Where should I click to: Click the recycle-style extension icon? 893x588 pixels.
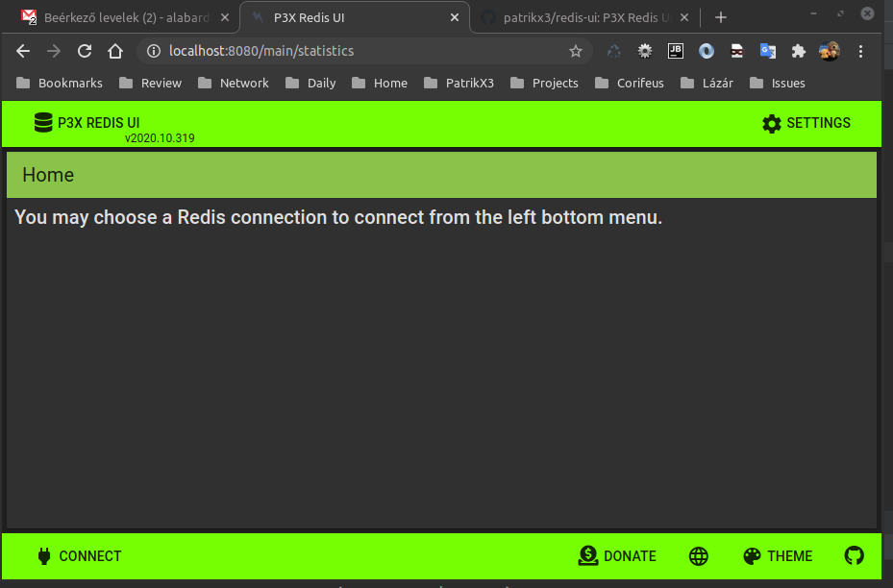point(613,51)
